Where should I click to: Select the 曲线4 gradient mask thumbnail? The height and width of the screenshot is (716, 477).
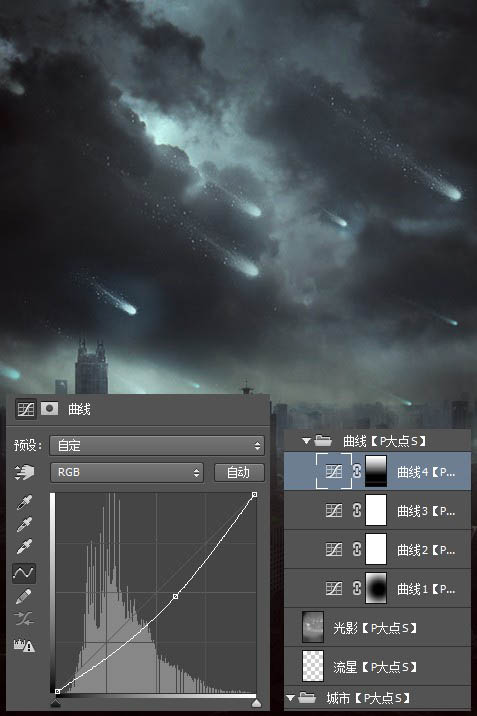coord(376,471)
